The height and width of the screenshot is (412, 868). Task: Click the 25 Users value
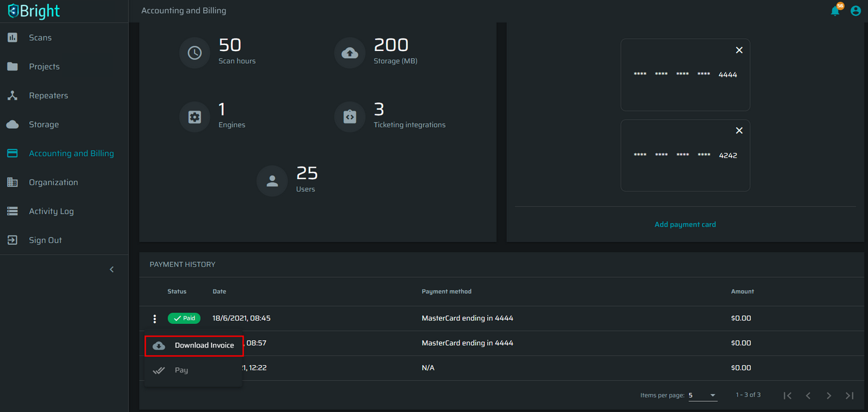click(307, 173)
